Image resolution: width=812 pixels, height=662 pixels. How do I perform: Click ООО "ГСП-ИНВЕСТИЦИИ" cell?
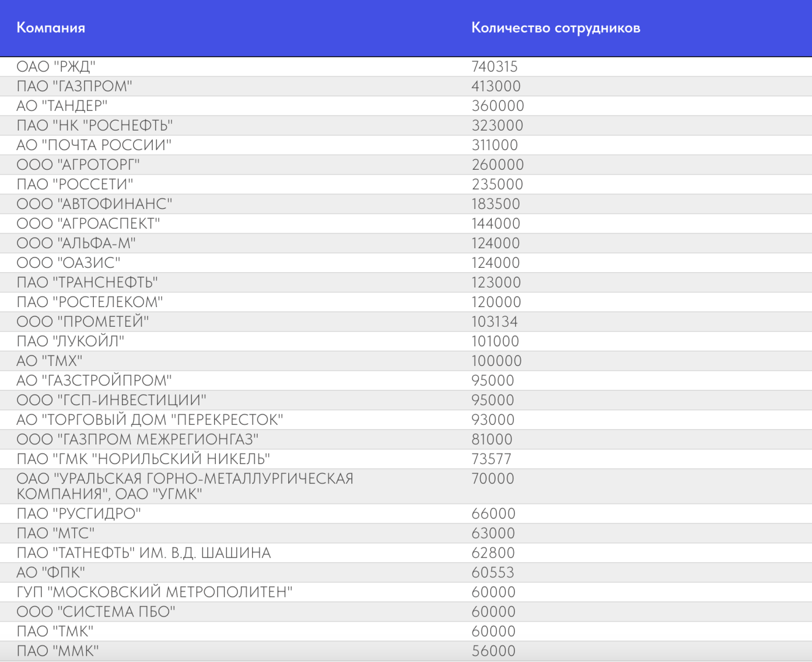coord(112,400)
